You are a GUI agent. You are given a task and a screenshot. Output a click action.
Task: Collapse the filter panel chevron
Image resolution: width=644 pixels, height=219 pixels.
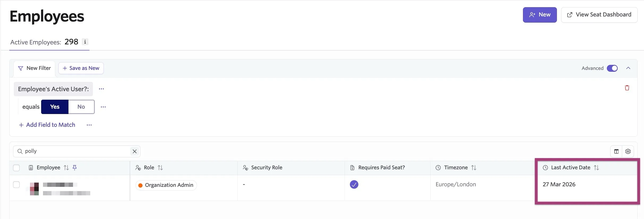point(628,68)
